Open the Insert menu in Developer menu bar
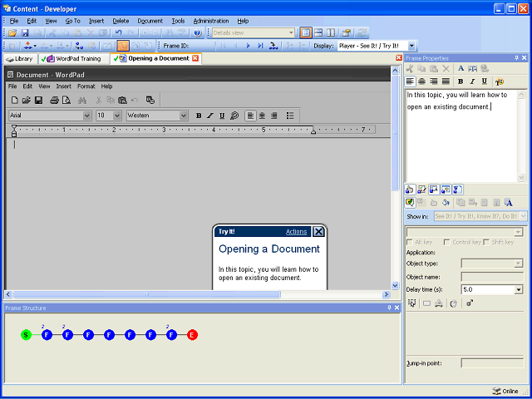The height and width of the screenshot is (399, 532). coord(96,21)
